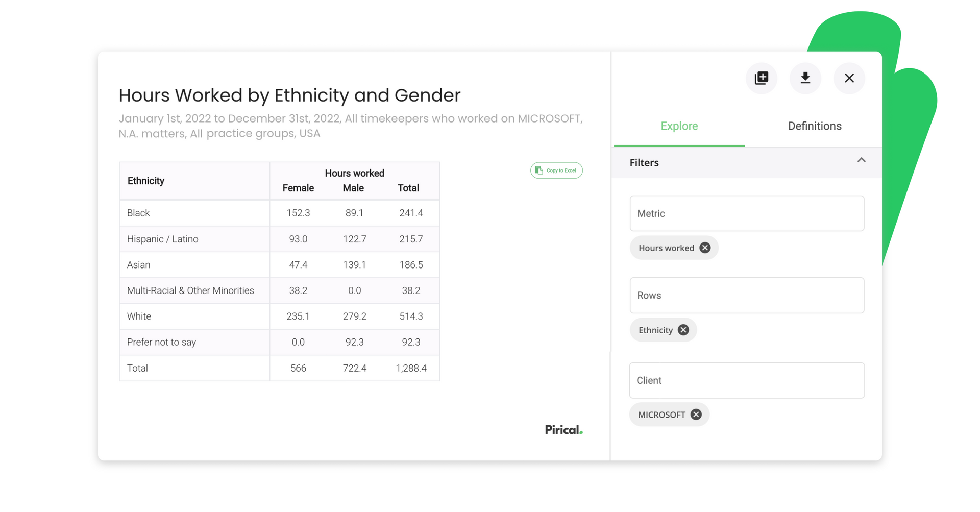Remove the MICROSOFT client filter chip
Viewport: 980px width, 512px height.
pyautogui.click(x=696, y=414)
